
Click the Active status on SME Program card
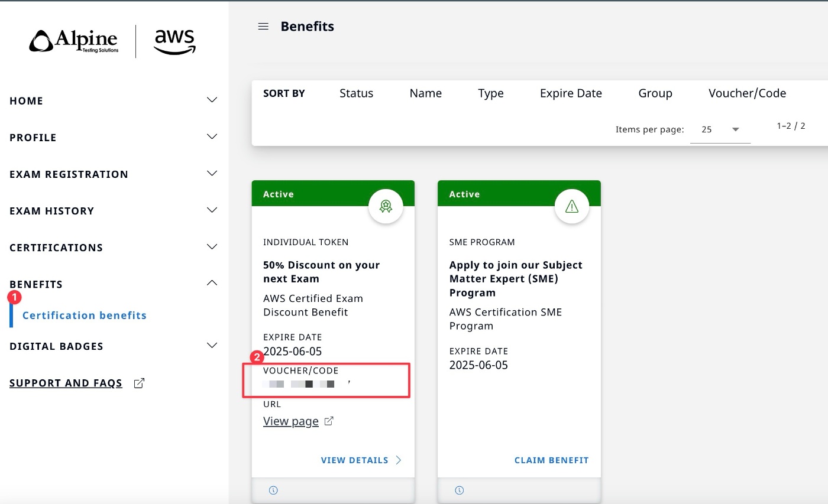click(465, 194)
